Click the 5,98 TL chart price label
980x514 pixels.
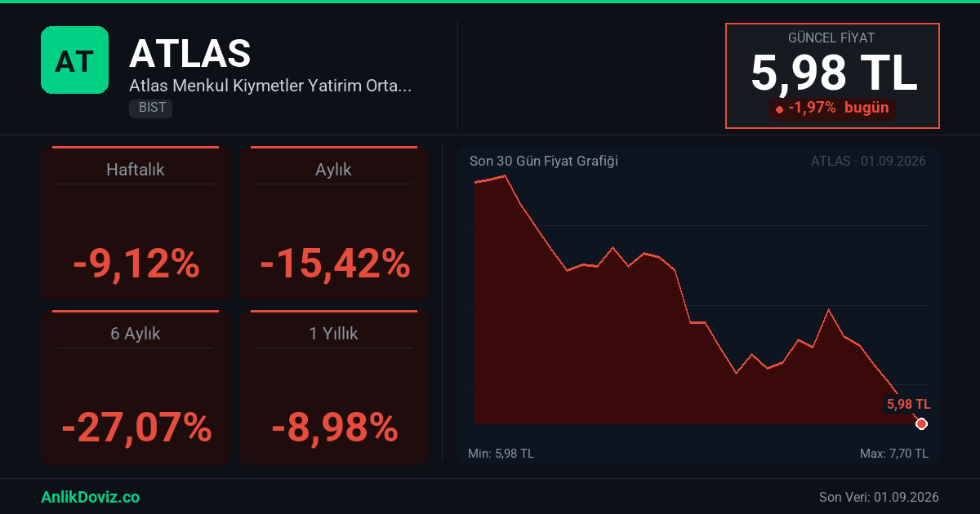tap(908, 404)
